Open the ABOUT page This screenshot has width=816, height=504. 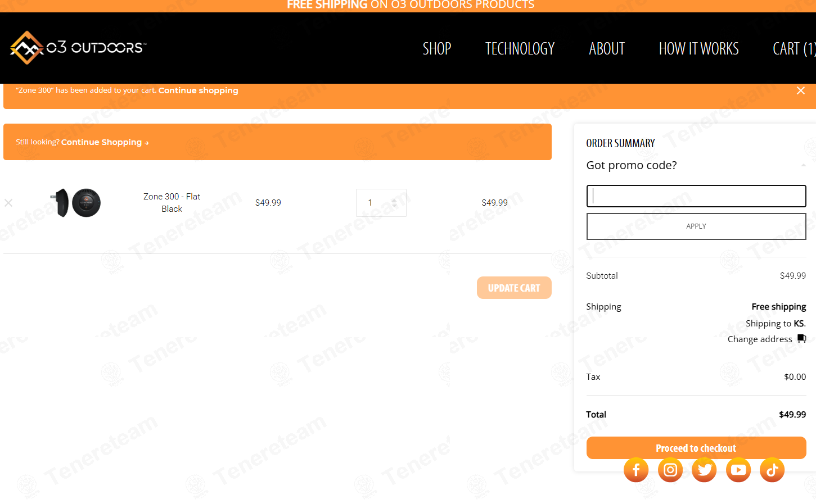[x=607, y=49]
